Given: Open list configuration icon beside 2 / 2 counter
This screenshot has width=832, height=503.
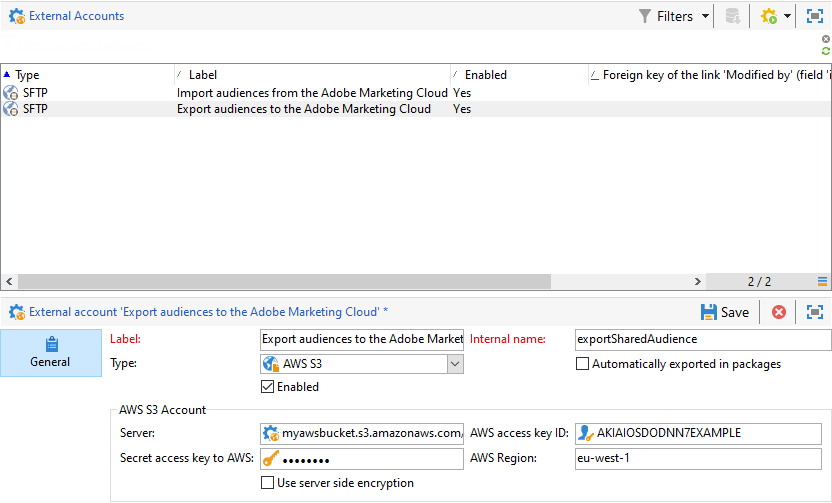Looking at the screenshot, I should [x=822, y=282].
